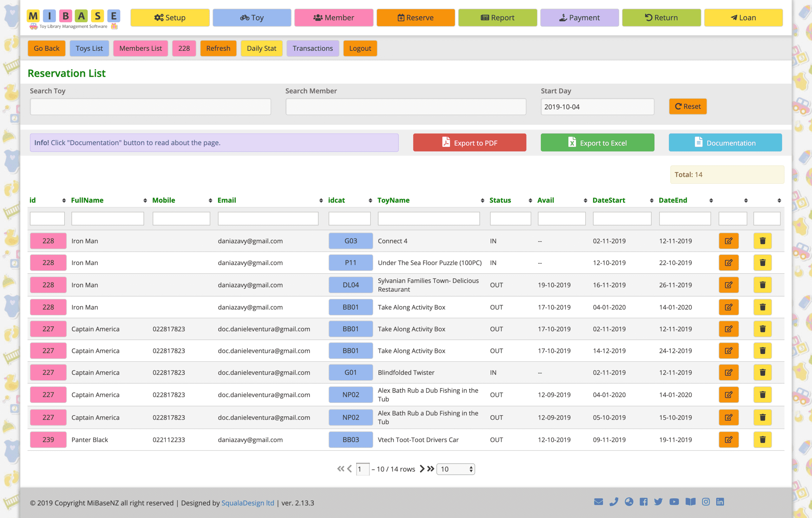
Task: Go to the next page arrow
Action: click(422, 469)
